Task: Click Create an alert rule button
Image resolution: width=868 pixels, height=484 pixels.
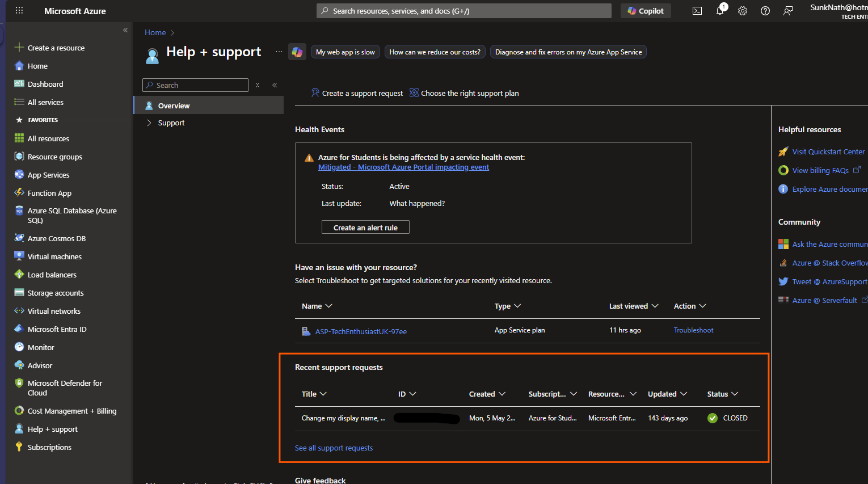Action: pyautogui.click(x=365, y=228)
